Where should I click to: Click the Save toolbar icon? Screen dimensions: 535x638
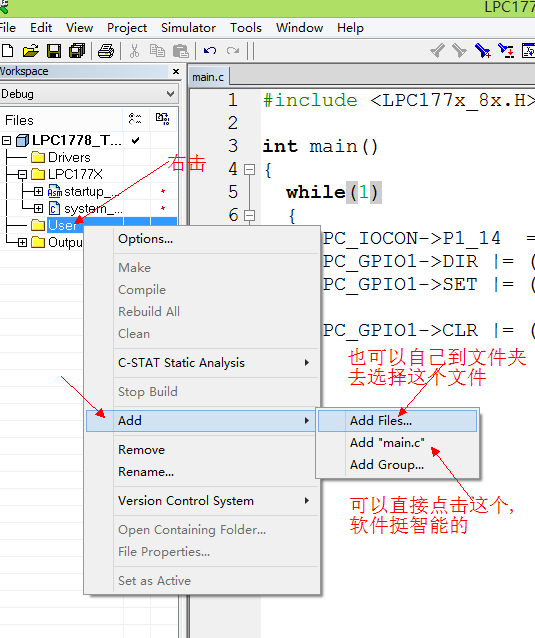pyautogui.click(x=54, y=51)
